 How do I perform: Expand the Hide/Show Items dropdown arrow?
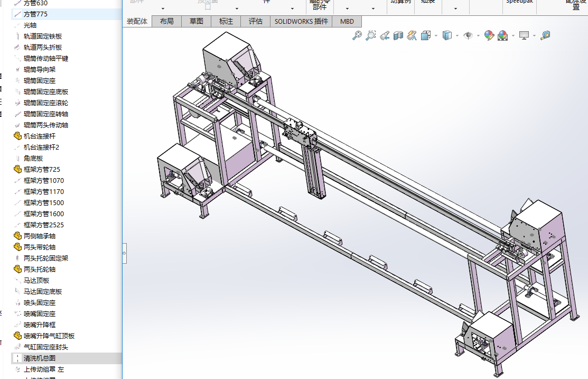pyautogui.click(x=478, y=36)
